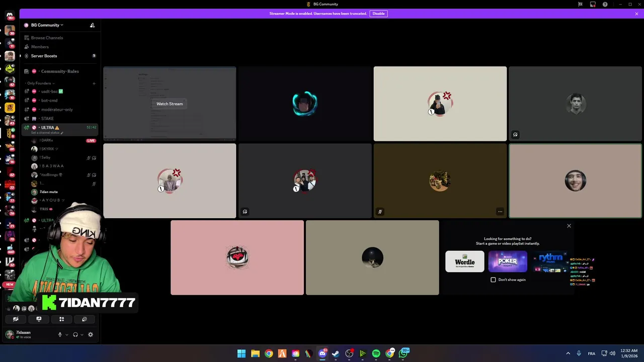The image size is (644, 362).
Task: Check the Don't show again checkbox
Action: click(x=493, y=280)
